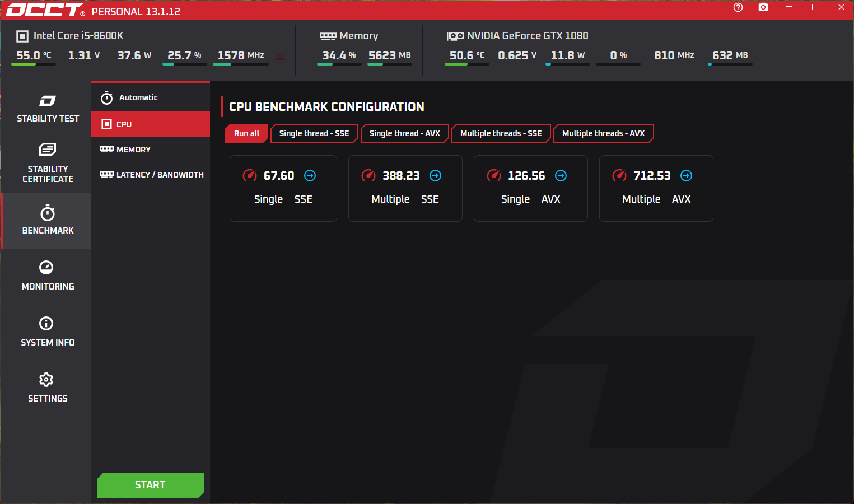Click the 67.60 benchmark score
The height and width of the screenshot is (504, 854).
pyautogui.click(x=279, y=176)
